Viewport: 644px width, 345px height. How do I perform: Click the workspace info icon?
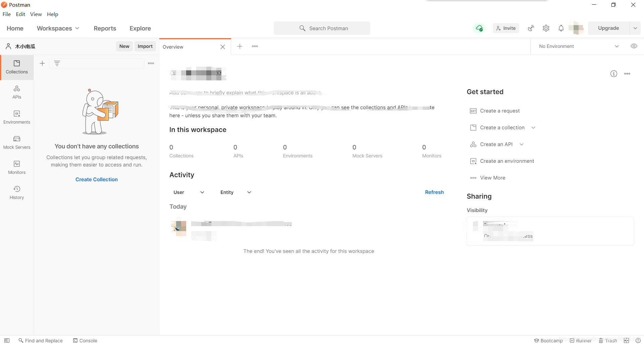(614, 74)
